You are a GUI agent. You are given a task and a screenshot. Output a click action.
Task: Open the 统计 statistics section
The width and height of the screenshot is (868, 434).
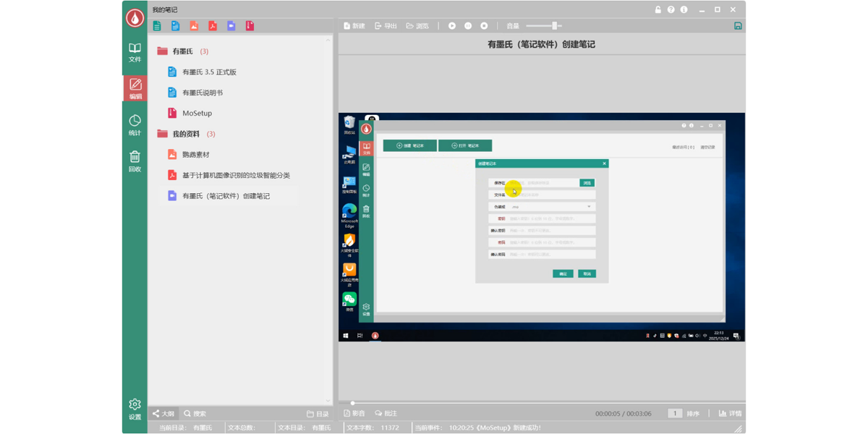[135, 125]
